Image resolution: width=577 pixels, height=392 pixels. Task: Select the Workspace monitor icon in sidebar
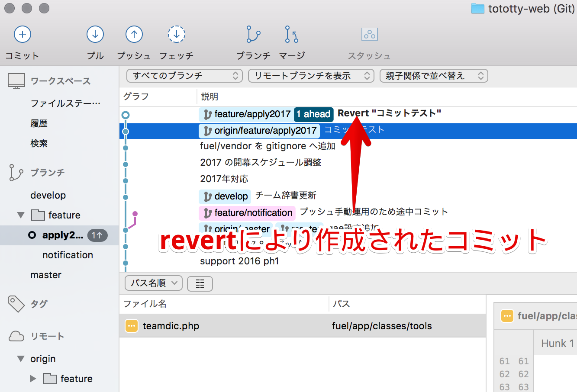[x=16, y=81]
